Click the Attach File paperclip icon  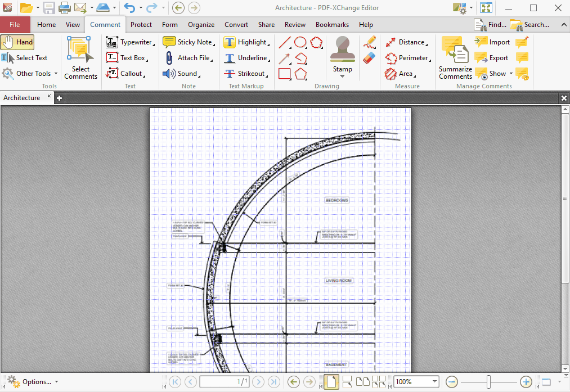tap(169, 58)
